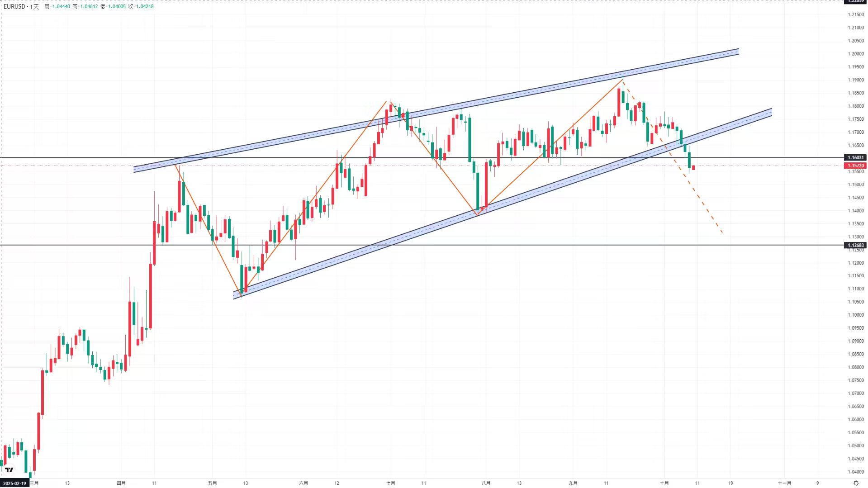Image resolution: width=868 pixels, height=488 pixels.
Task: Click the chart settings gear icon
Action: [x=856, y=483]
